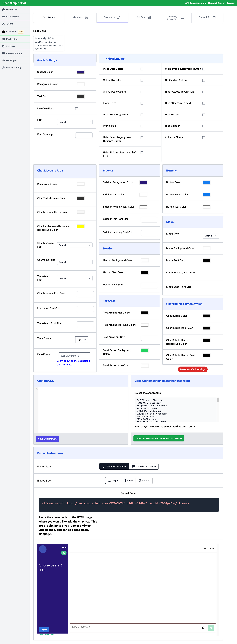Viewport: 237px width, 644px height.
Task: Click the emoji picker icon in chat preview
Action: 203,628
